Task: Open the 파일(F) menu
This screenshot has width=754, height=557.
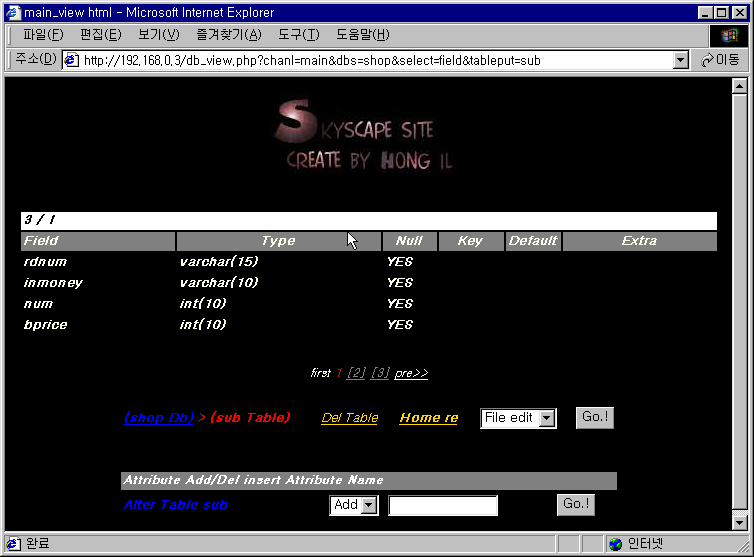Action: click(43, 35)
